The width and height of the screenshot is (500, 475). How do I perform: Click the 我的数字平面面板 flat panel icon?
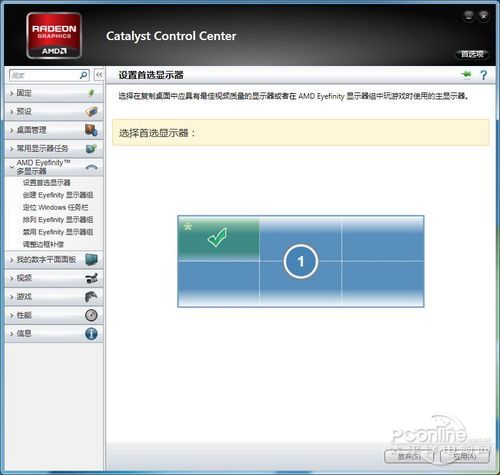[91, 259]
